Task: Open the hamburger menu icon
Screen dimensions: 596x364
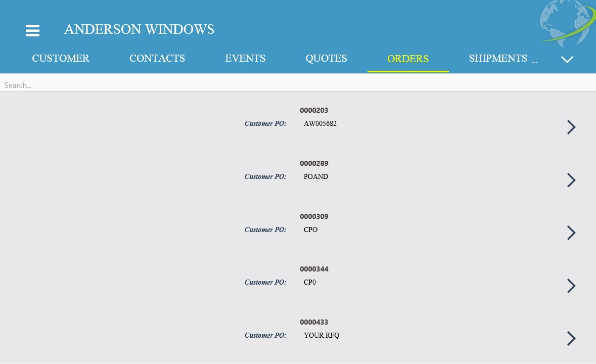Action: coord(33,30)
